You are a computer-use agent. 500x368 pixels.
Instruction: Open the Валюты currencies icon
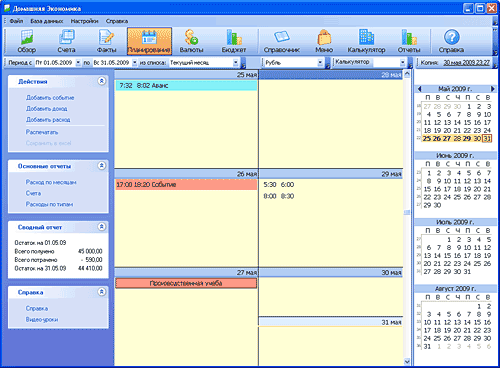coord(191,41)
